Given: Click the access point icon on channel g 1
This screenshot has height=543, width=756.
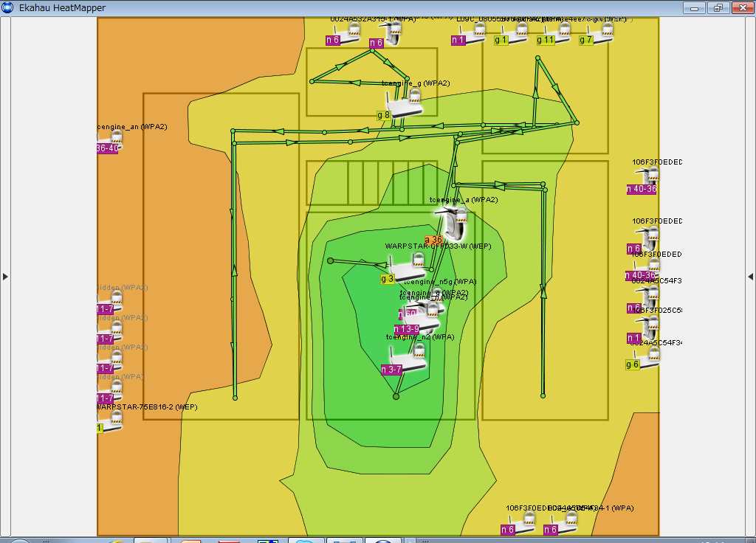Looking at the screenshot, I should click(516, 33).
